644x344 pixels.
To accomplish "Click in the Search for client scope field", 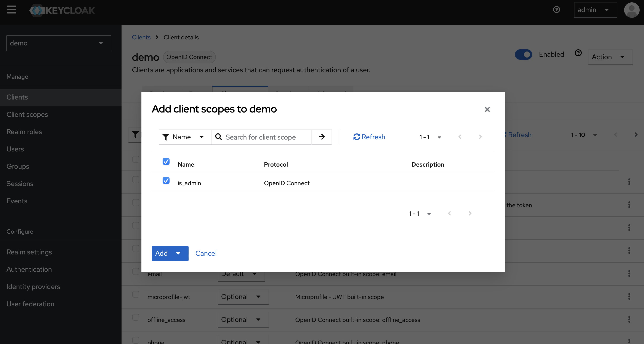I will [261, 137].
